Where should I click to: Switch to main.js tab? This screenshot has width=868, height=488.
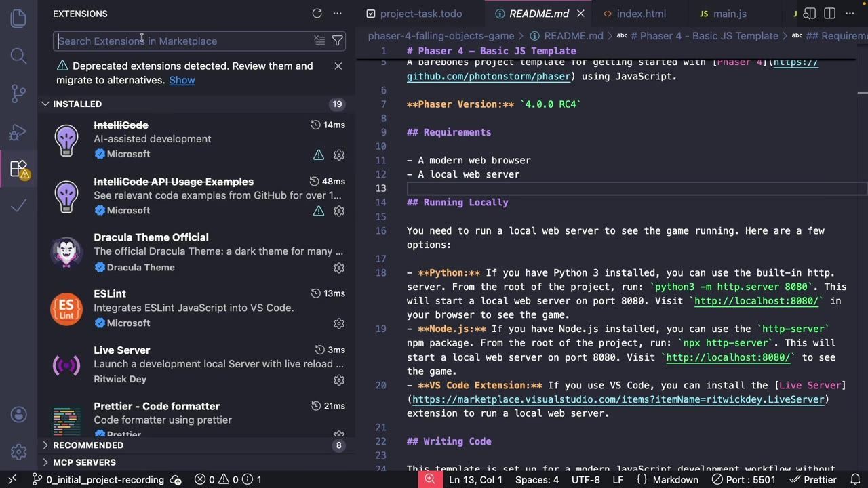tap(730, 14)
